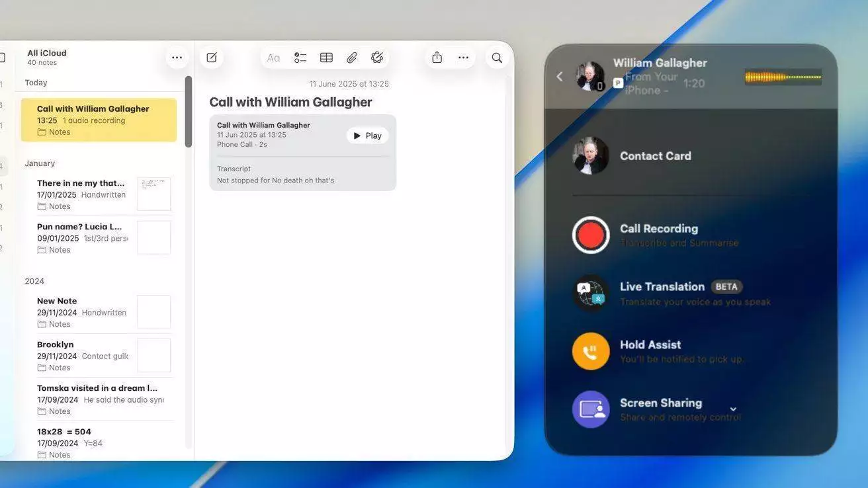
Task: Turn on Hold Assist with the orange icon
Action: point(591,351)
